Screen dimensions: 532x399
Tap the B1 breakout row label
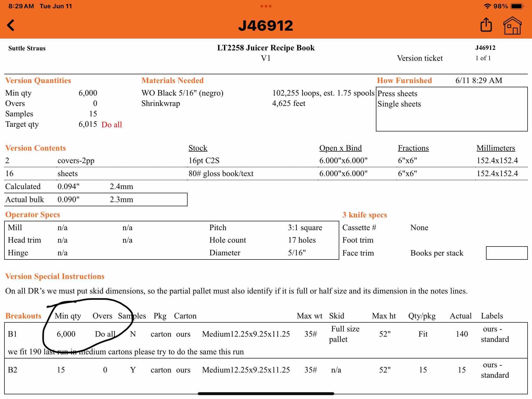(x=12, y=334)
